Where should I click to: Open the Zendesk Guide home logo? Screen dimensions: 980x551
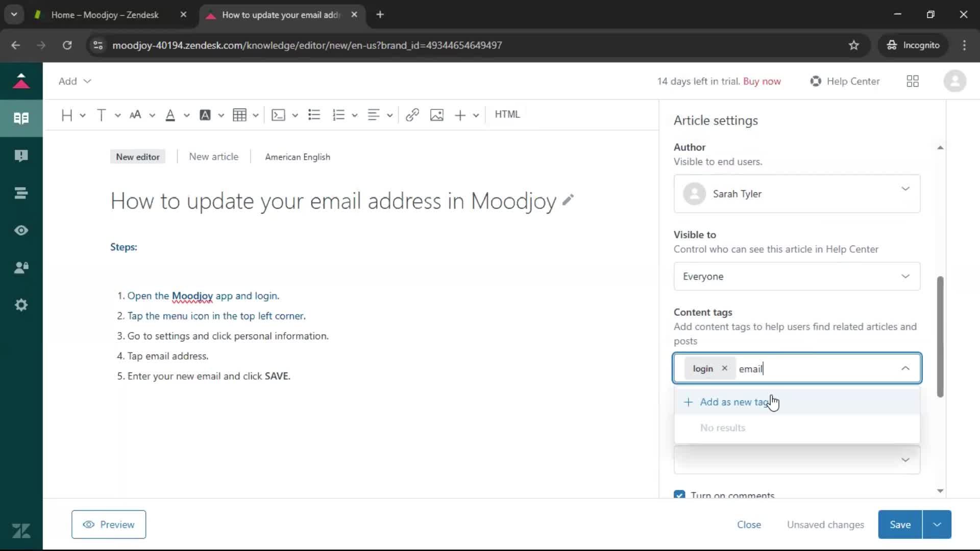tap(21, 81)
